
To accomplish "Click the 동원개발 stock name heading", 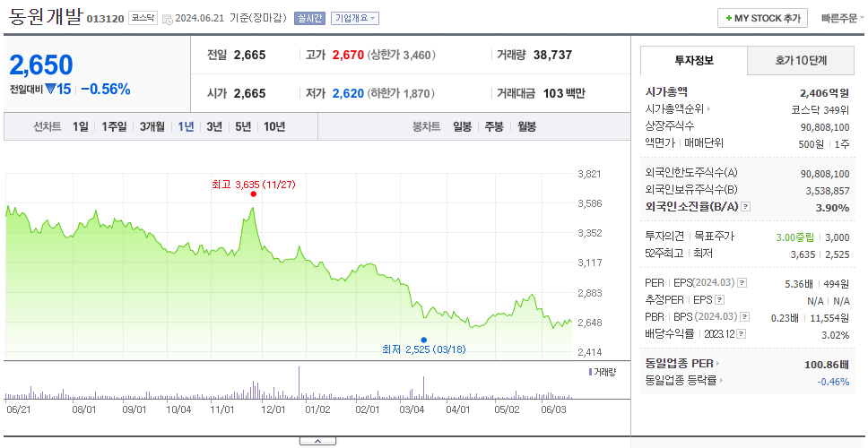I will coord(46,17).
